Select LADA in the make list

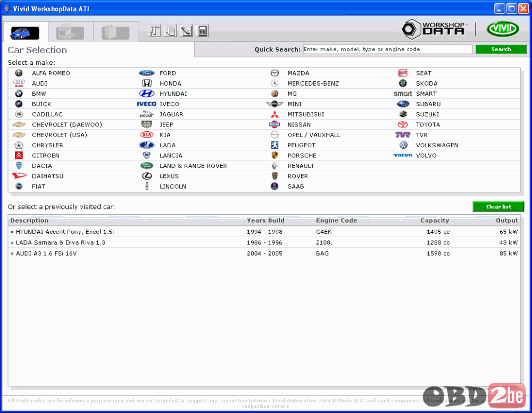click(168, 145)
